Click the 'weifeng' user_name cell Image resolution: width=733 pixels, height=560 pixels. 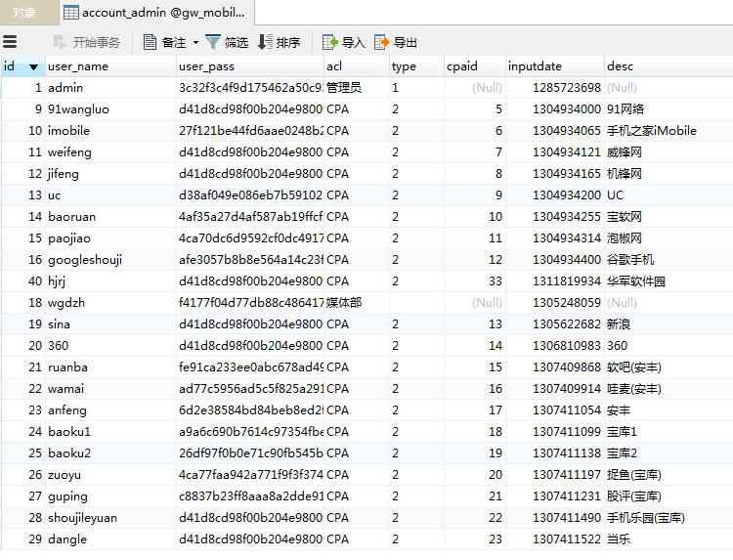(110, 151)
